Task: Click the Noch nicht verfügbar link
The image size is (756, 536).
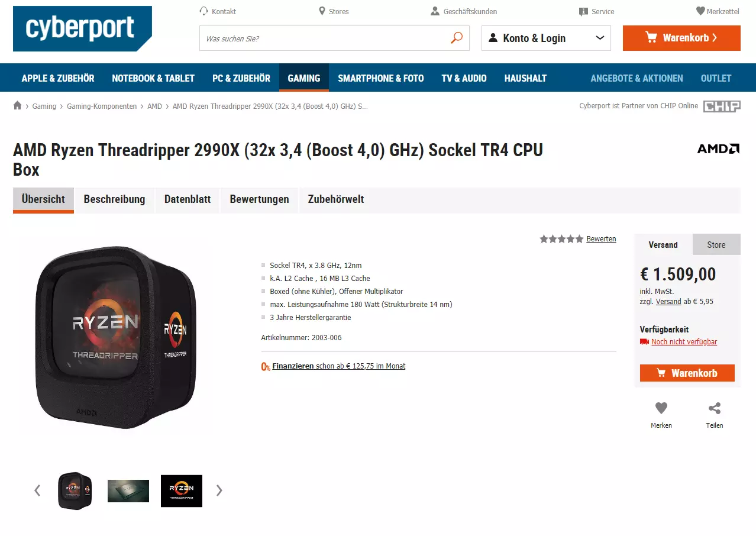Action: (x=684, y=342)
